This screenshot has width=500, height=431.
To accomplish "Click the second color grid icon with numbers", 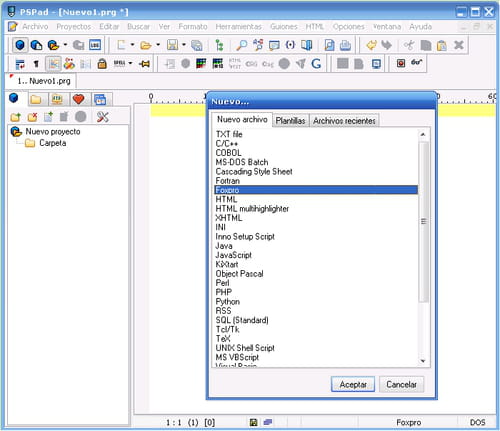I will point(218,63).
